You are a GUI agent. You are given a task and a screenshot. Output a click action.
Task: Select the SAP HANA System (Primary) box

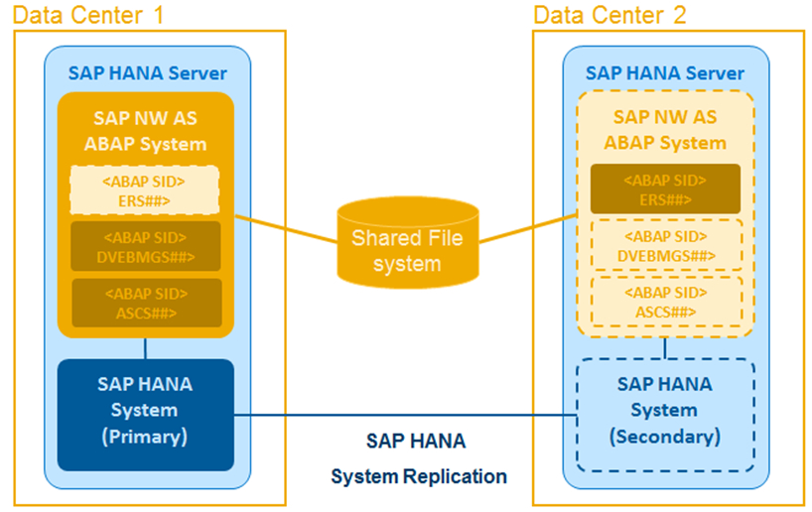(146, 410)
